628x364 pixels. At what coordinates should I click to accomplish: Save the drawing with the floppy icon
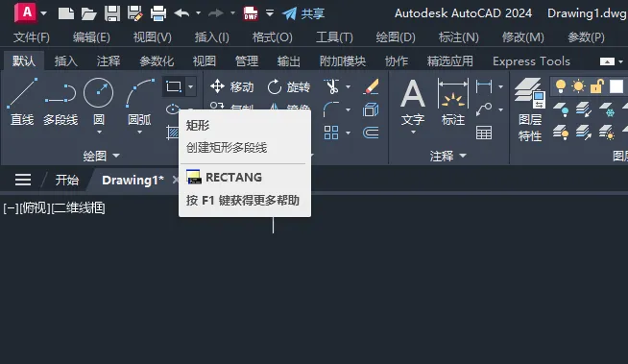click(112, 13)
